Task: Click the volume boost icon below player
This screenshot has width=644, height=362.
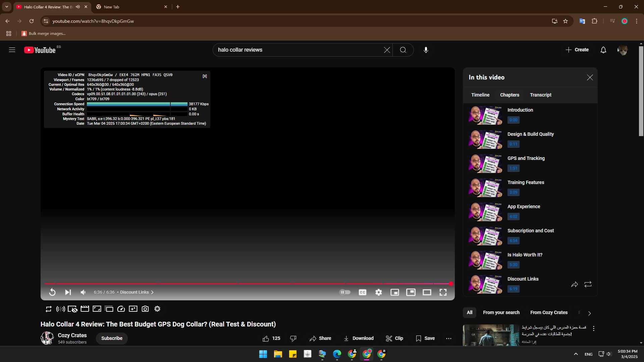Action: point(61,309)
